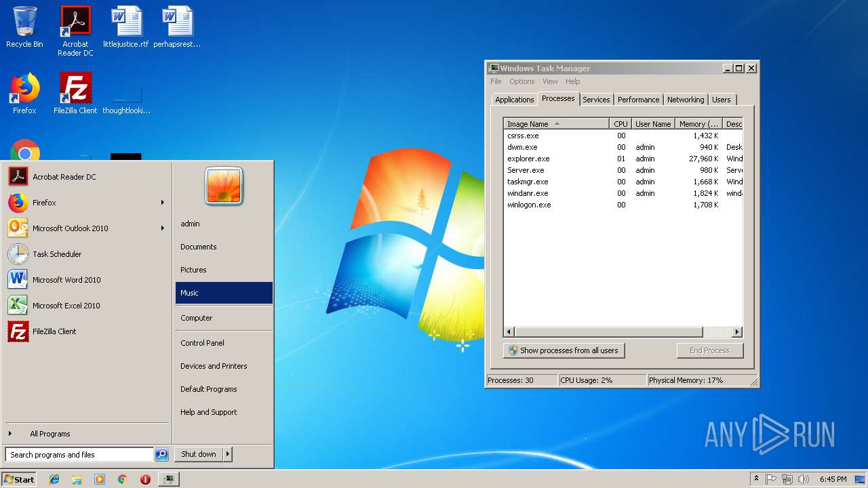This screenshot has height=488, width=868.
Task: Launch Firefox from desktop shortcut
Action: [24, 94]
